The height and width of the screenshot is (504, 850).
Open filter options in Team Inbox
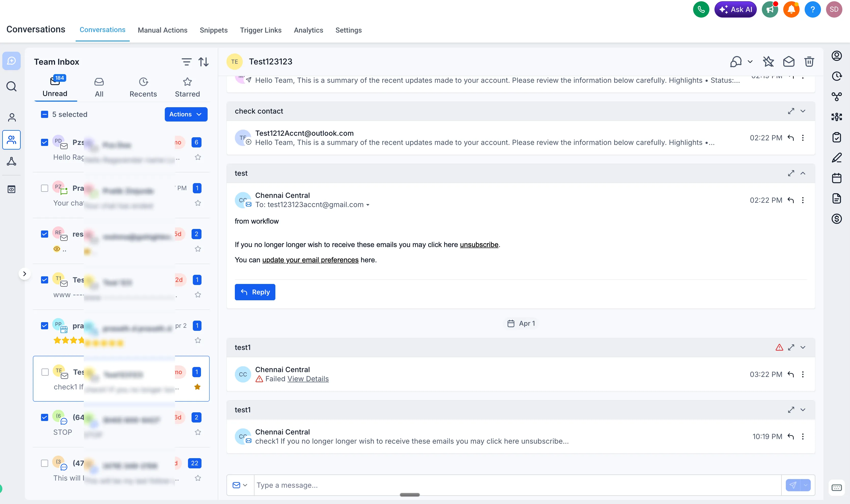click(x=186, y=61)
